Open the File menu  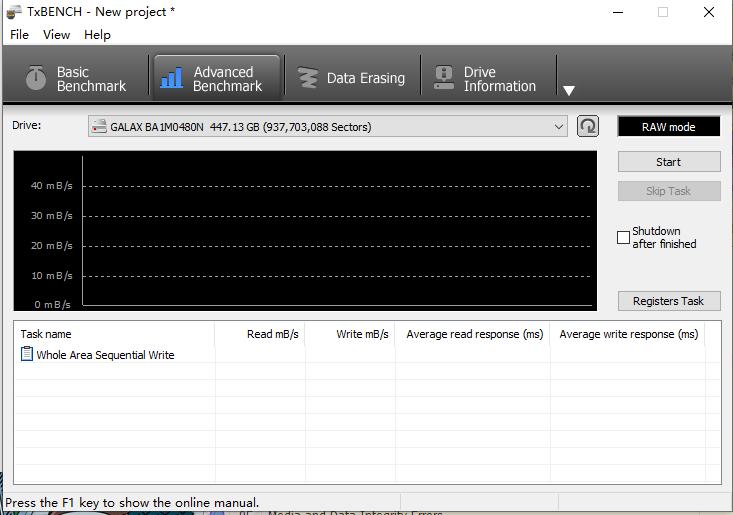pyautogui.click(x=19, y=34)
